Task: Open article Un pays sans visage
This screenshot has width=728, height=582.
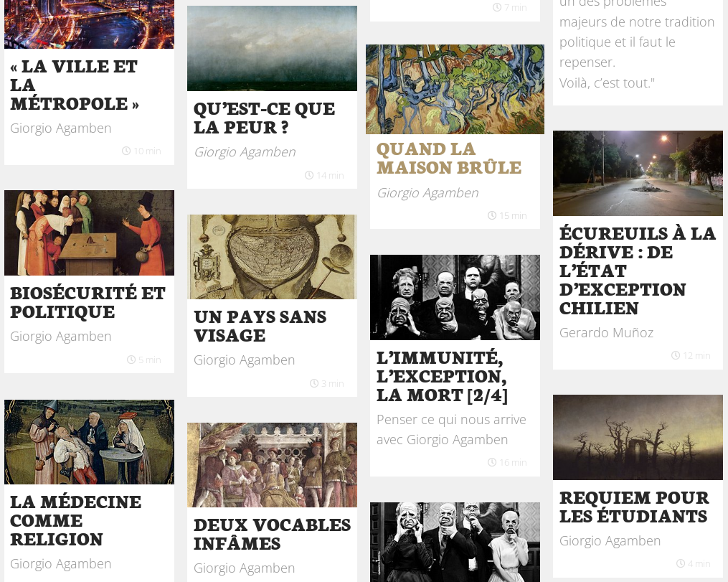Action: click(x=260, y=326)
